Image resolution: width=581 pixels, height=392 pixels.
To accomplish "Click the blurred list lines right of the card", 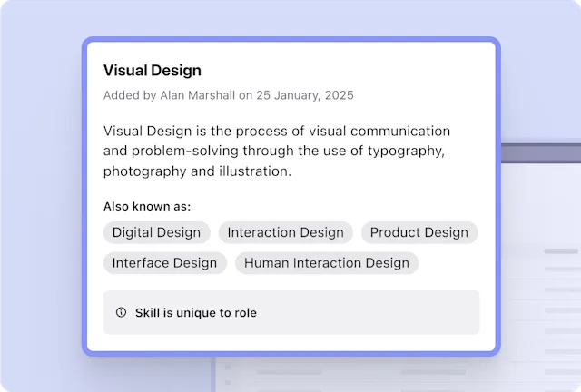I will (x=562, y=311).
